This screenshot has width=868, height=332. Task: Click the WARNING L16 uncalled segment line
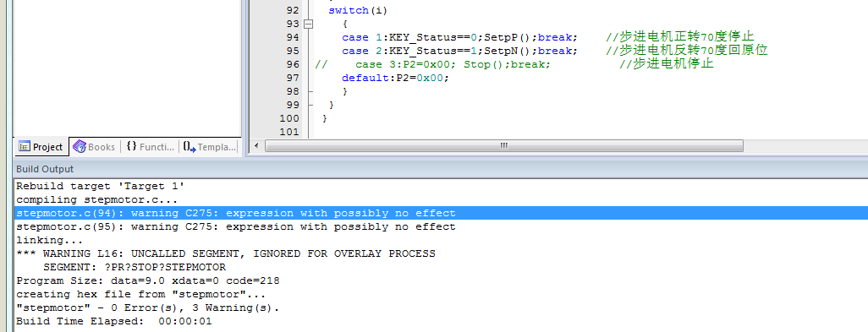coord(226,253)
